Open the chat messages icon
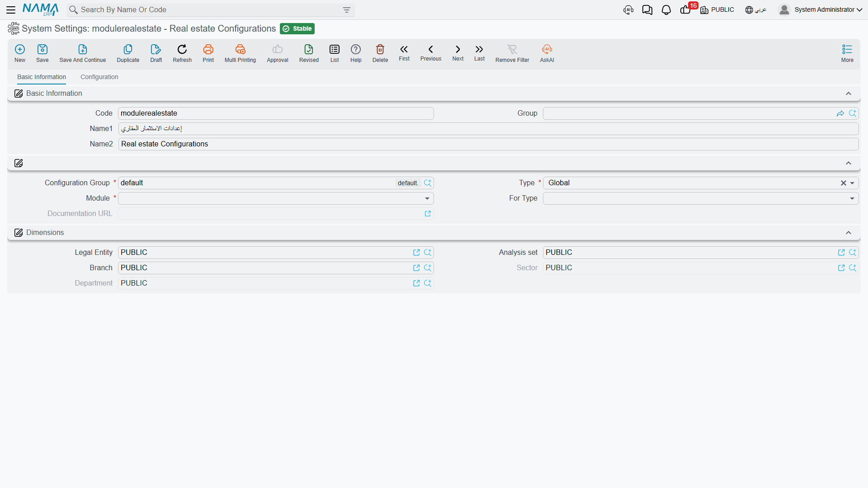The image size is (868, 488). point(647,10)
